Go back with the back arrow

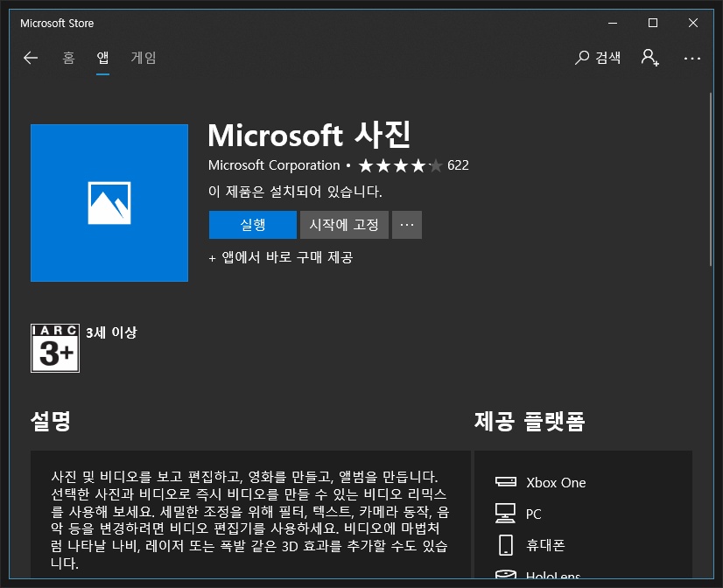point(31,58)
